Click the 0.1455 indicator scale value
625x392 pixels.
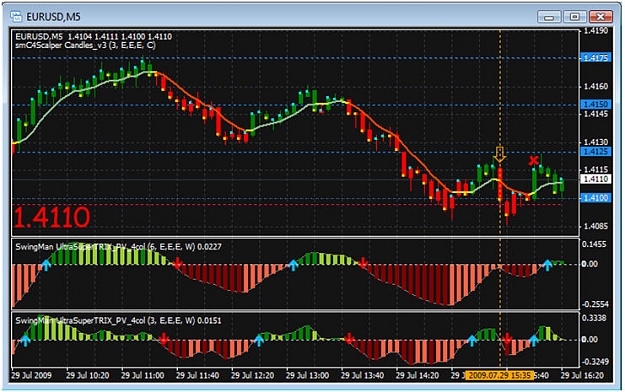click(x=595, y=244)
